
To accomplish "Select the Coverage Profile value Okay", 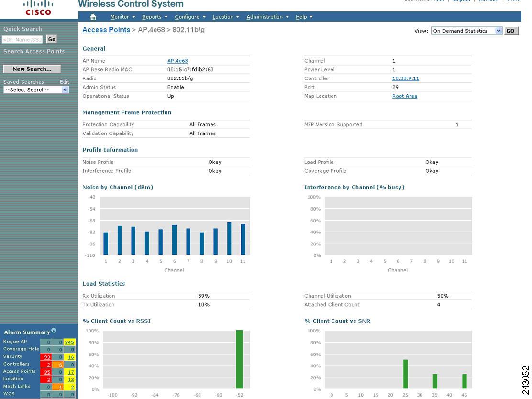I will coord(432,171).
